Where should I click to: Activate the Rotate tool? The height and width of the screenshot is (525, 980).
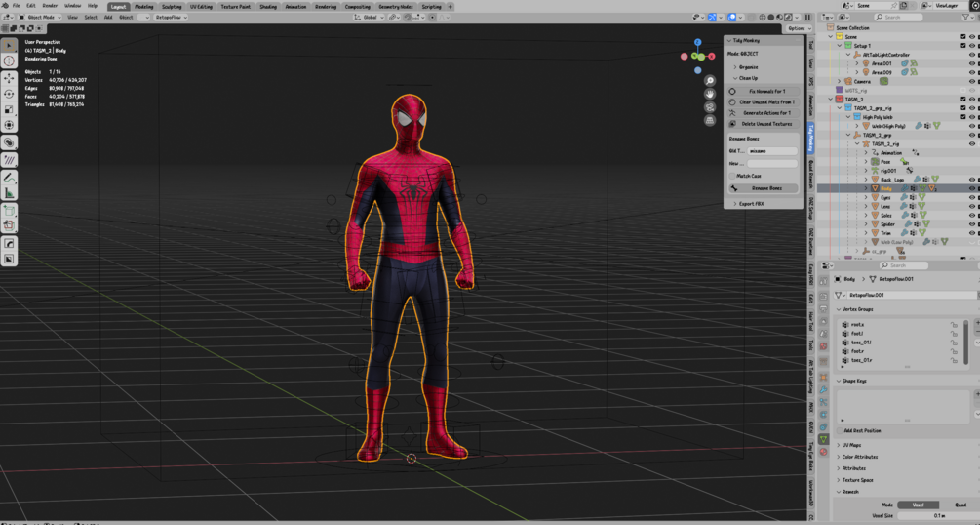point(9,93)
